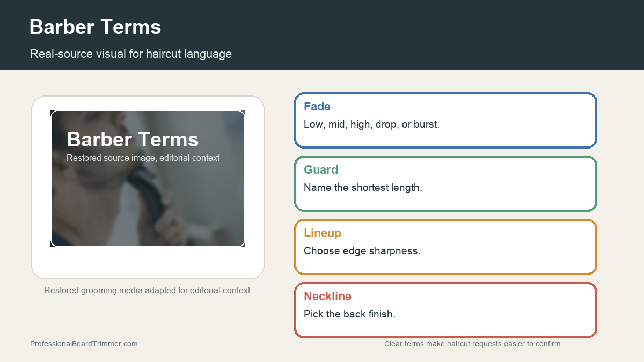The width and height of the screenshot is (644, 362).
Task: Click the Lineup heading
Action: point(323,233)
